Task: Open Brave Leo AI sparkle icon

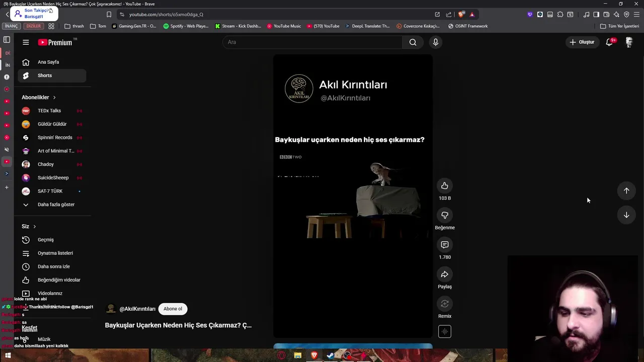Action: [616, 15]
